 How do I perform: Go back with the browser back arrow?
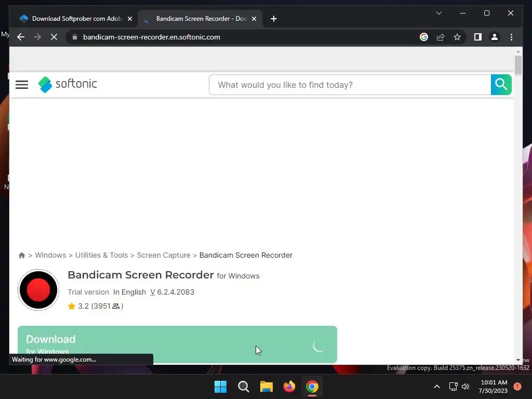(21, 37)
